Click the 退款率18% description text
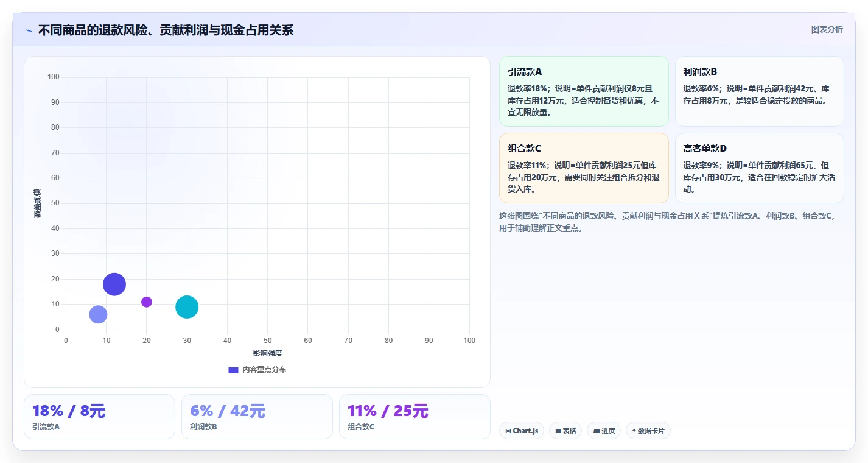Image resolution: width=868 pixels, height=463 pixels. coord(584,101)
